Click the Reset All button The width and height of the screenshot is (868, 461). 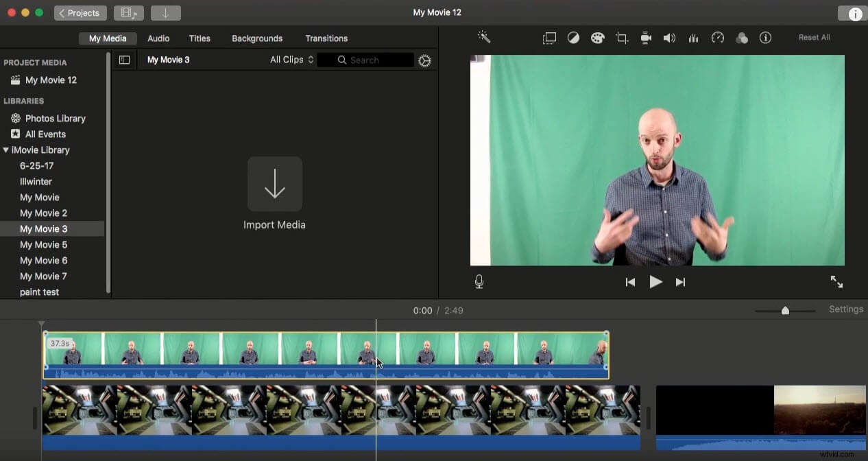pyautogui.click(x=814, y=37)
